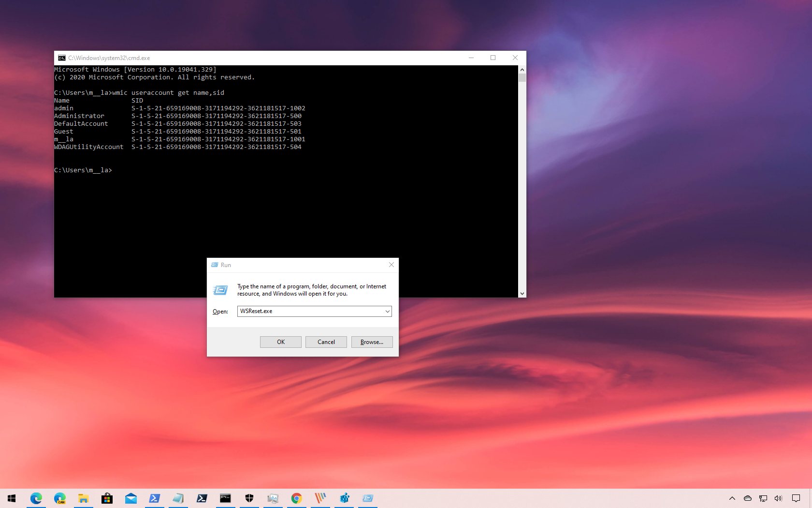Screen dimensions: 812x508
Task: Launch Command Prompt from the taskbar
Action: pos(225,498)
